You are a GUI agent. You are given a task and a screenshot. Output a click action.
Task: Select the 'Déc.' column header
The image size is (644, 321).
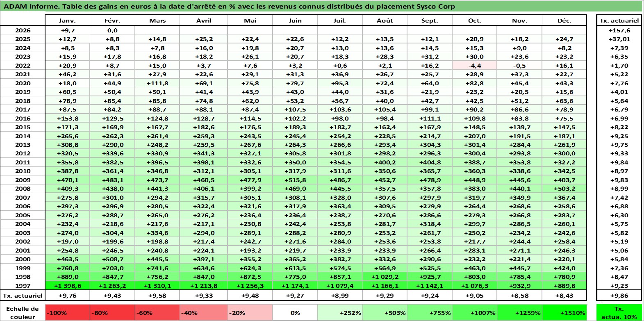click(x=564, y=20)
